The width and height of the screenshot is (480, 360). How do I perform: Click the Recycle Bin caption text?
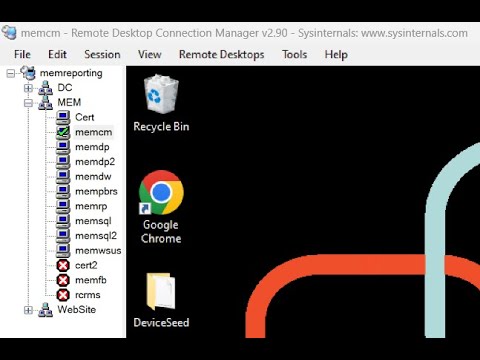point(161,127)
